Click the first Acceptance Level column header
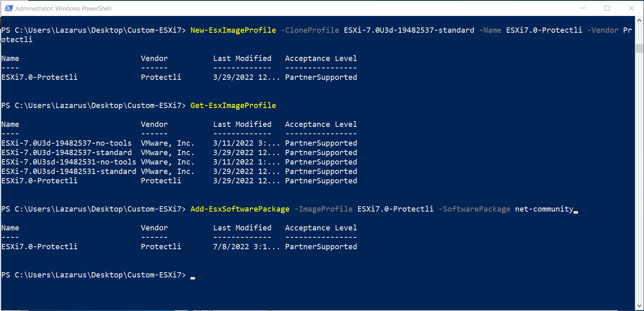This screenshot has width=644, height=311. point(321,58)
